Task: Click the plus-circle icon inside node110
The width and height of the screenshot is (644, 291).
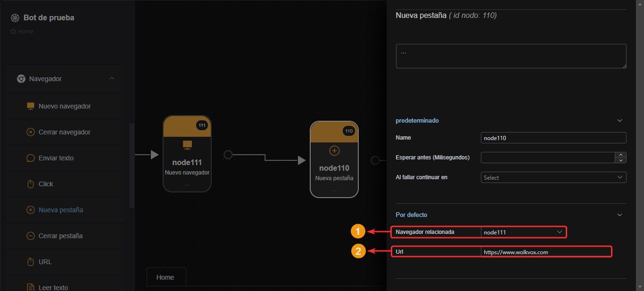Action: (334, 150)
